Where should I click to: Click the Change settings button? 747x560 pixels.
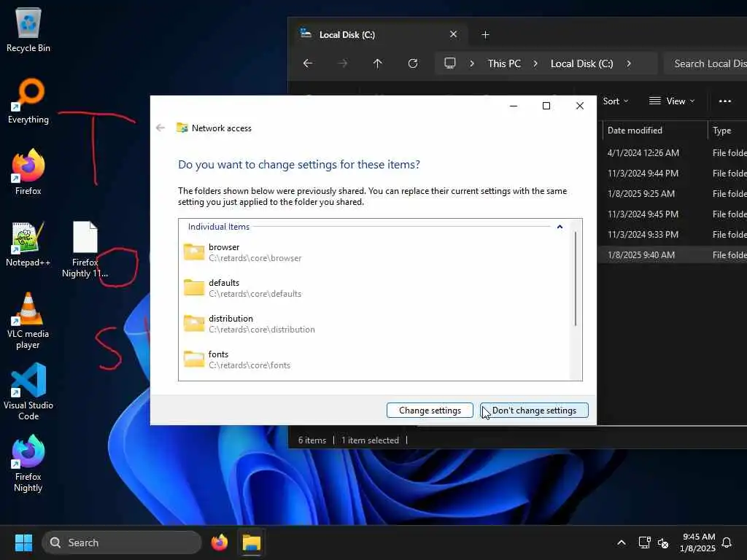(430, 411)
